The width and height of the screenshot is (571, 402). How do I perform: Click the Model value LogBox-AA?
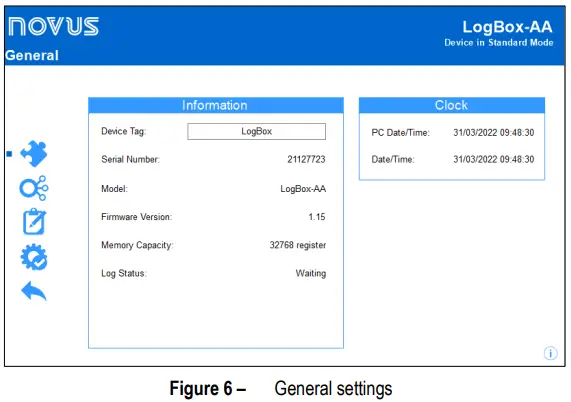coord(303,189)
